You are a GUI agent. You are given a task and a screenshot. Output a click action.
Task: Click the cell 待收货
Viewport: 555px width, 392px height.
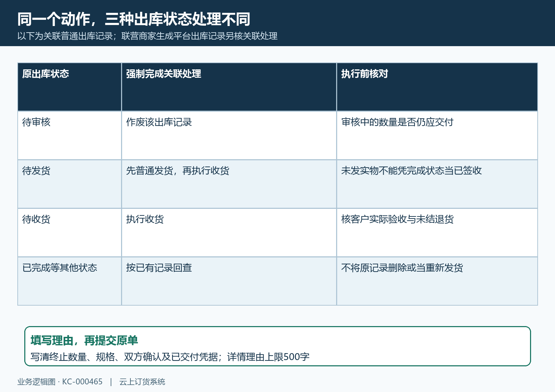pos(70,233)
